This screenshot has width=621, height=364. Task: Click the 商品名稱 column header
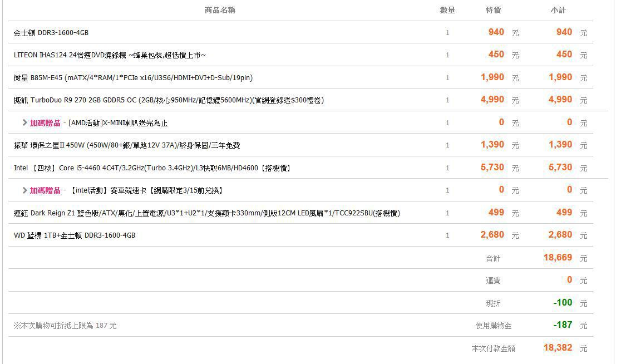click(x=220, y=11)
